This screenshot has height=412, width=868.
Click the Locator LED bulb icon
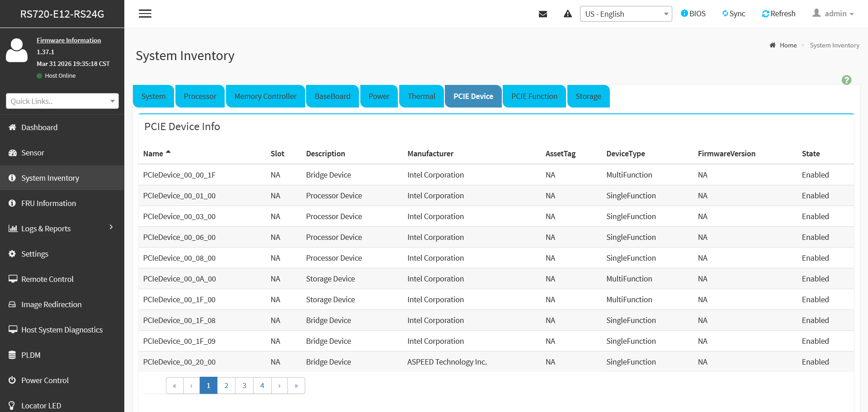click(12, 406)
